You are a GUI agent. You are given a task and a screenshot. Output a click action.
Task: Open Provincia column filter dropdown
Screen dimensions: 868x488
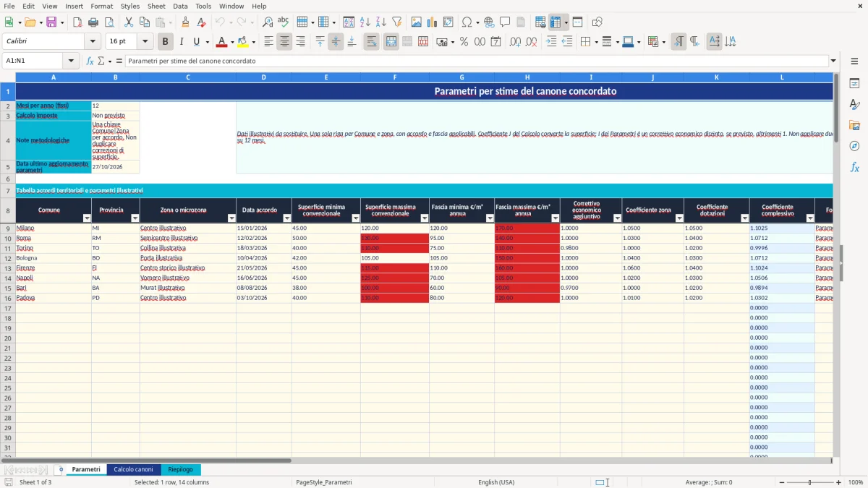[x=135, y=218]
